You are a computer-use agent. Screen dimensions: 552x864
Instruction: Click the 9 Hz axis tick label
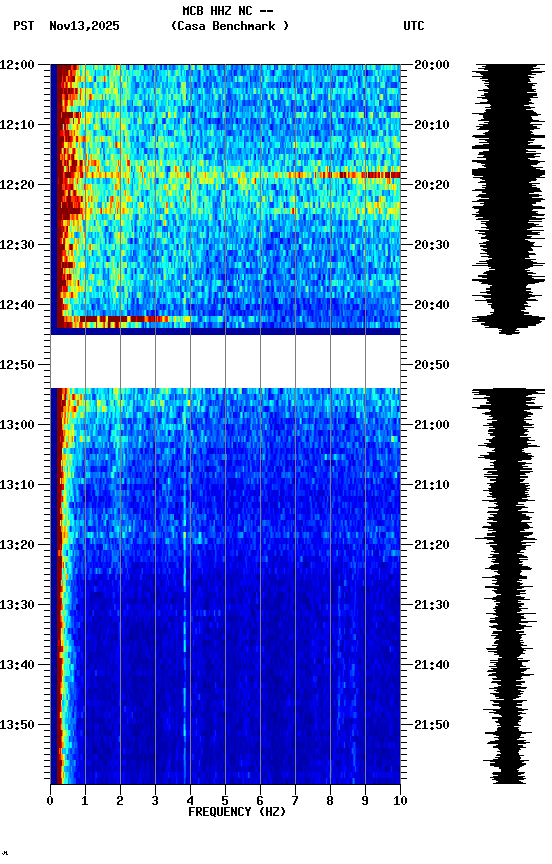(365, 801)
